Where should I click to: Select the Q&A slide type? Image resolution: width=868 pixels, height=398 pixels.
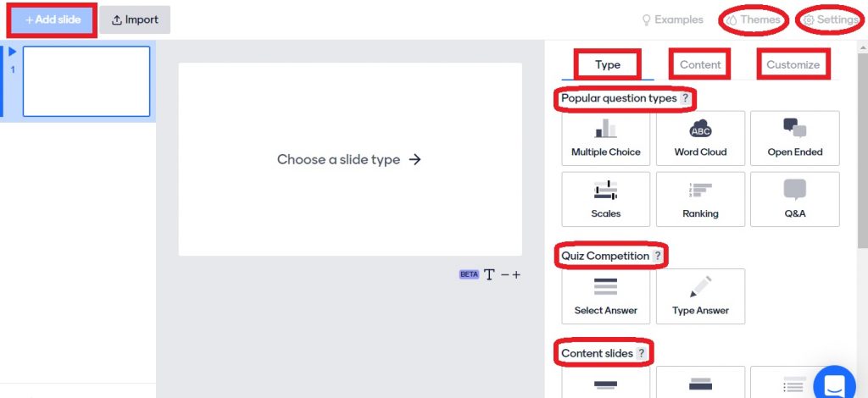pyautogui.click(x=795, y=199)
